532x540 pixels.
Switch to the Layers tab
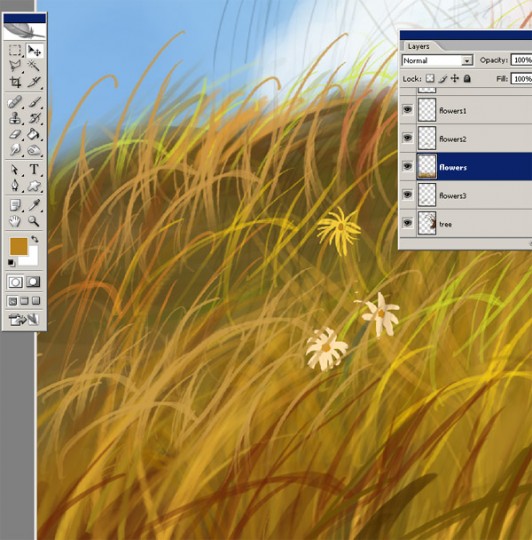418,46
